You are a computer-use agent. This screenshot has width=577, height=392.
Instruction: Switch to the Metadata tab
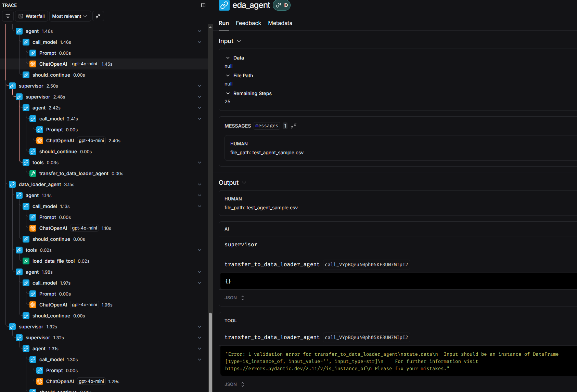click(x=280, y=23)
